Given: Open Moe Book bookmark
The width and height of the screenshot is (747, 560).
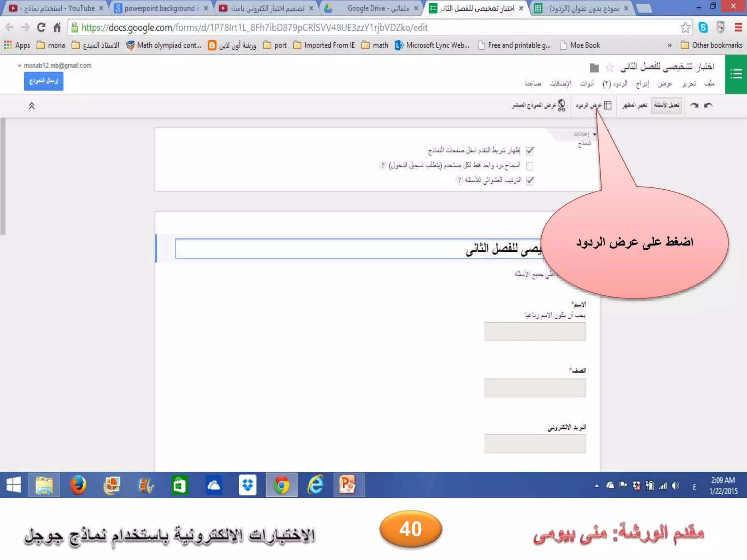Looking at the screenshot, I should point(580,45).
